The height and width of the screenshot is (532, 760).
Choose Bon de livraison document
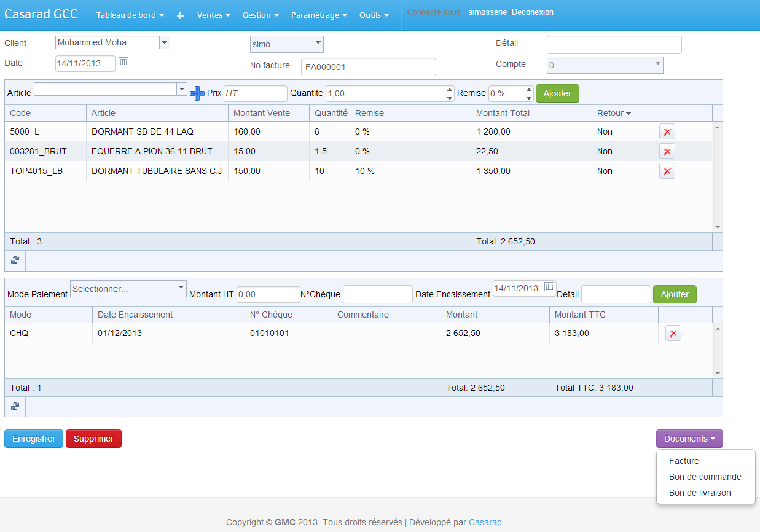coord(705,493)
